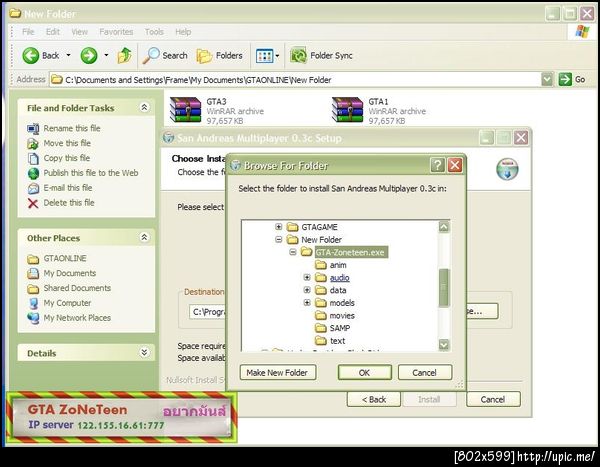Select the GTA3 WinRAR archive icon
The width and height of the screenshot is (600, 467).
point(186,110)
